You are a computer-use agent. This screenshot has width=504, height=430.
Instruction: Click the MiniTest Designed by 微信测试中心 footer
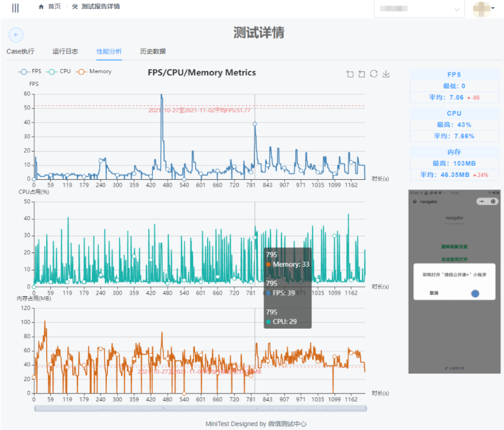pos(256,424)
